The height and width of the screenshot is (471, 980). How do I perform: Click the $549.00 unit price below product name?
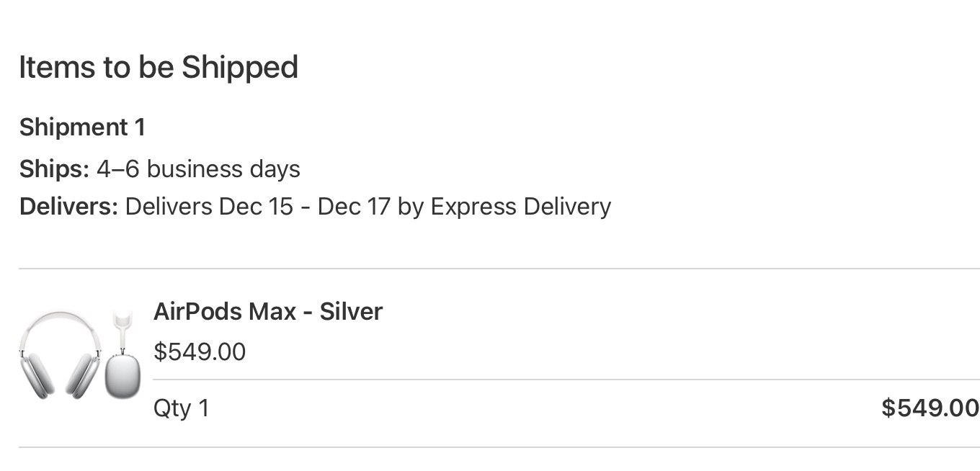tap(200, 352)
